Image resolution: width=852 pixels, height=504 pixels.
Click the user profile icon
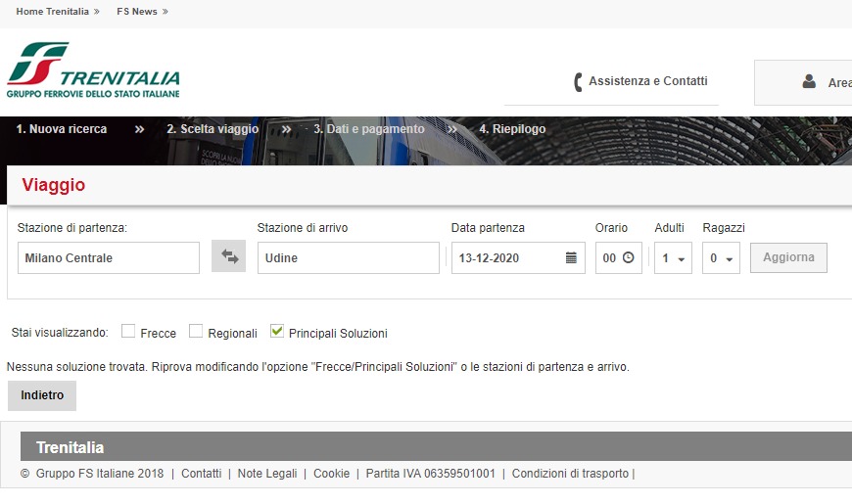(x=809, y=81)
